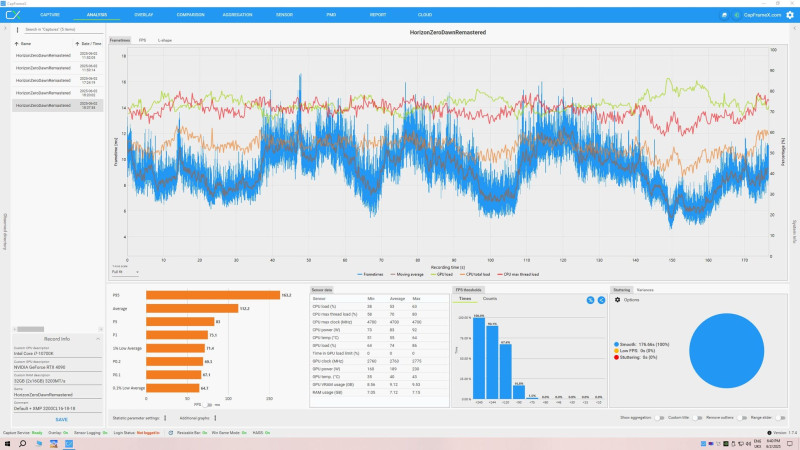Open the screenshot icon in the header bar
The image size is (800, 450).
pos(724,15)
